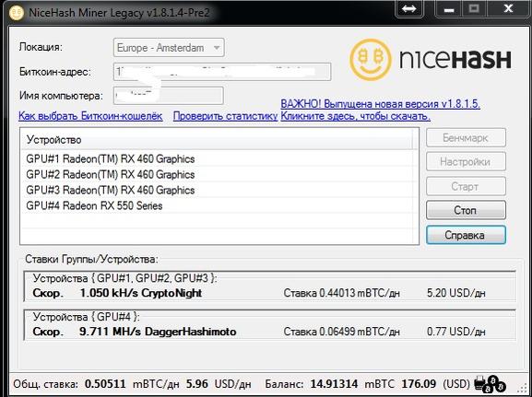Click the 1.050 kH/s CryptoNight speed text
The height and width of the screenshot is (397, 532).
coord(141,293)
